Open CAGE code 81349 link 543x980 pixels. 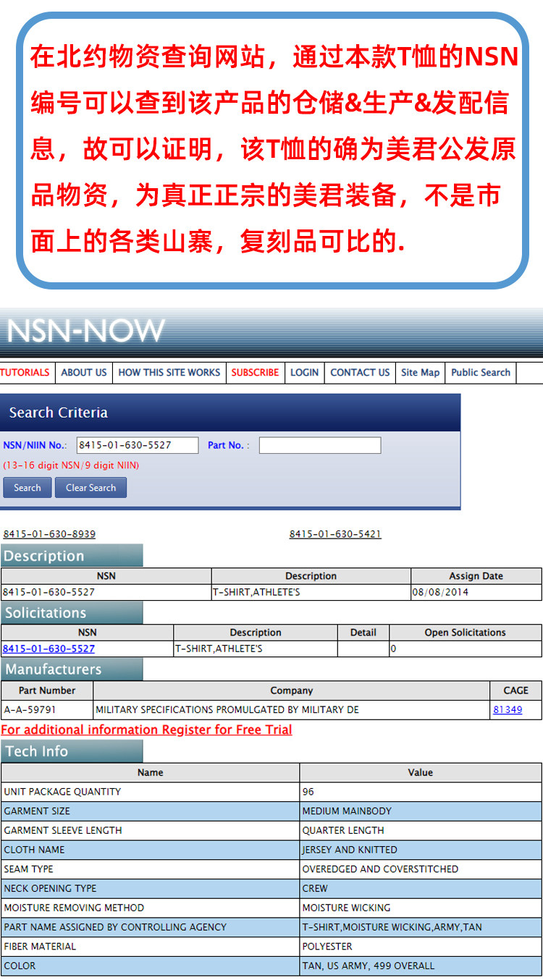508,710
